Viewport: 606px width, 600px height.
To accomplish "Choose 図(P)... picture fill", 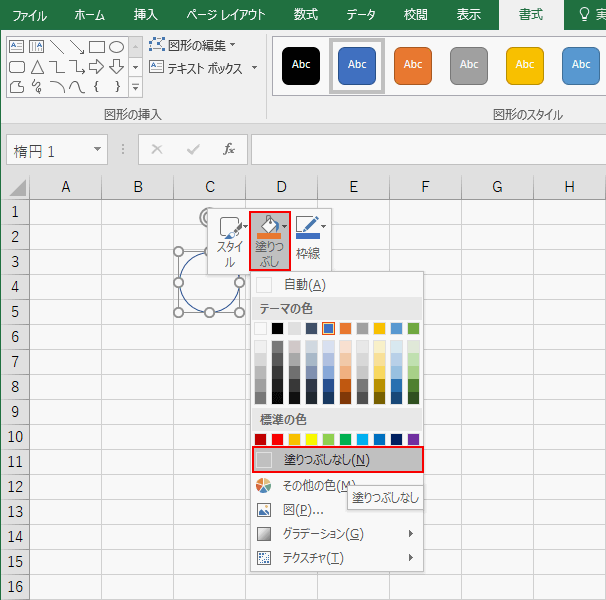I will click(337, 510).
